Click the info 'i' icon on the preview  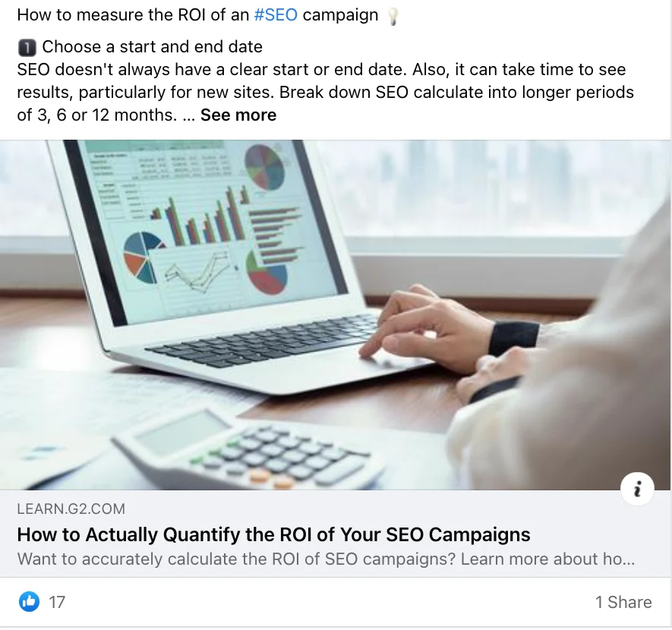pos(637,489)
